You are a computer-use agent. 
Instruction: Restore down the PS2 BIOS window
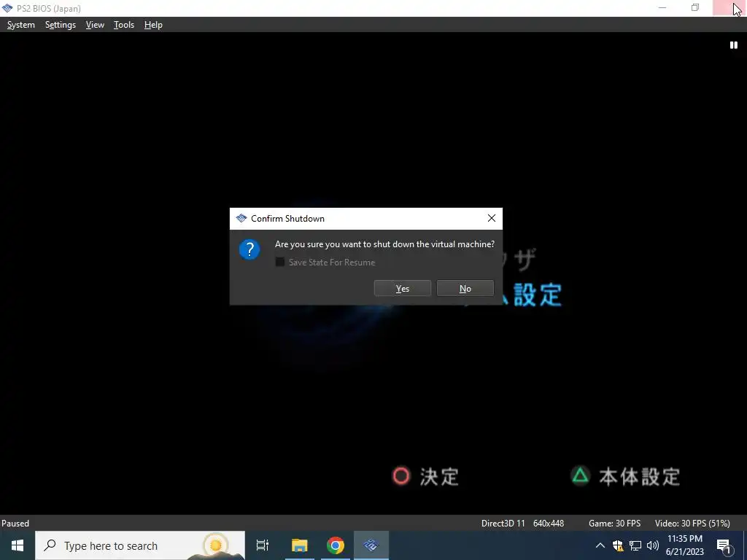pyautogui.click(x=695, y=7)
